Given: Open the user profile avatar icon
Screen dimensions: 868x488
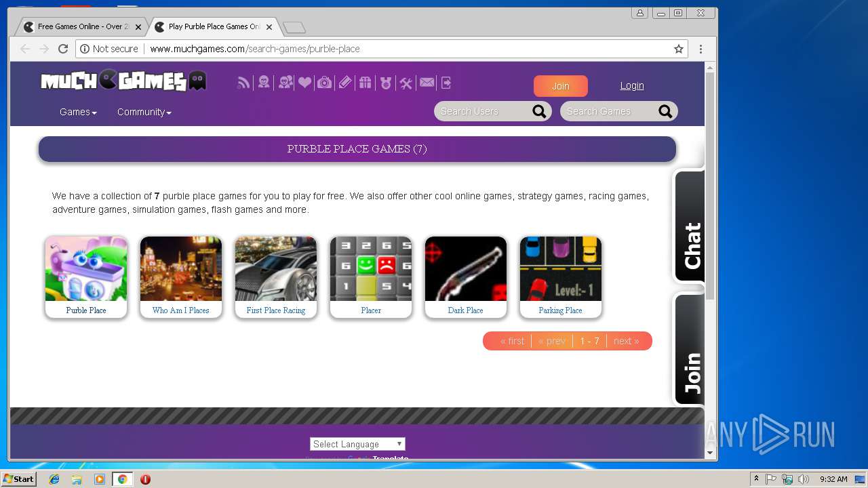Looking at the screenshot, I should (x=264, y=83).
